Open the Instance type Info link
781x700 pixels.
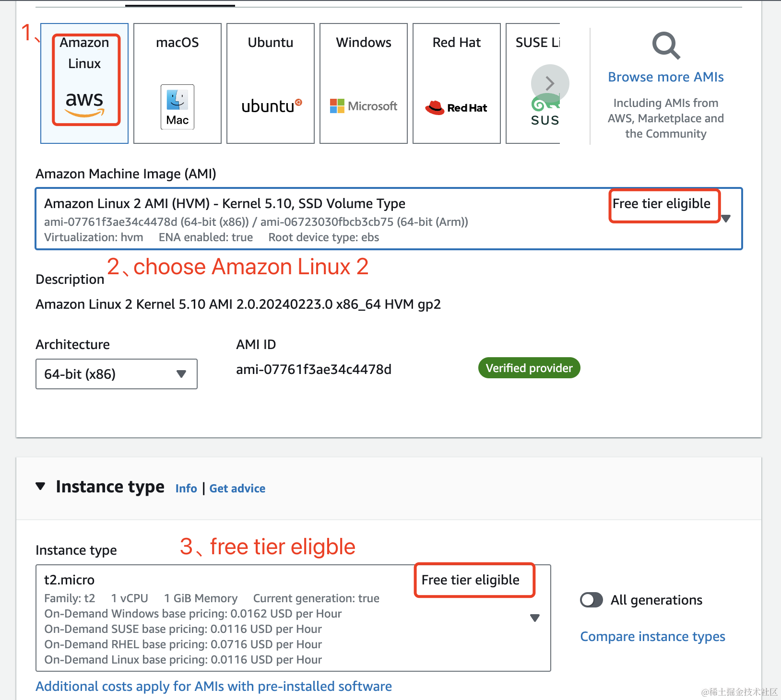pos(186,489)
